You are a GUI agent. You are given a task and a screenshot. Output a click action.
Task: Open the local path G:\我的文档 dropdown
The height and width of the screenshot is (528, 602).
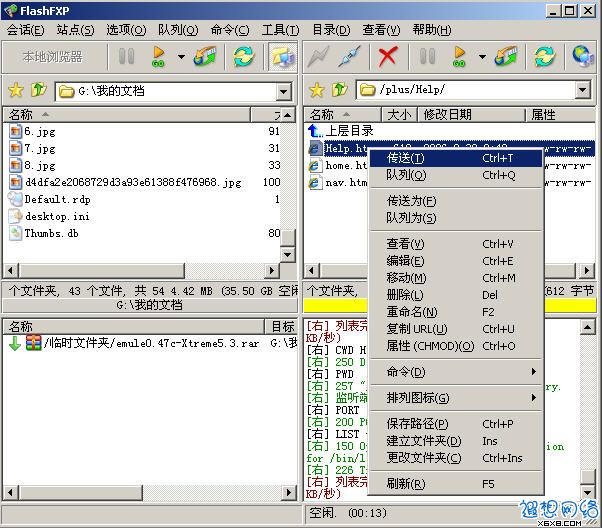point(283,91)
